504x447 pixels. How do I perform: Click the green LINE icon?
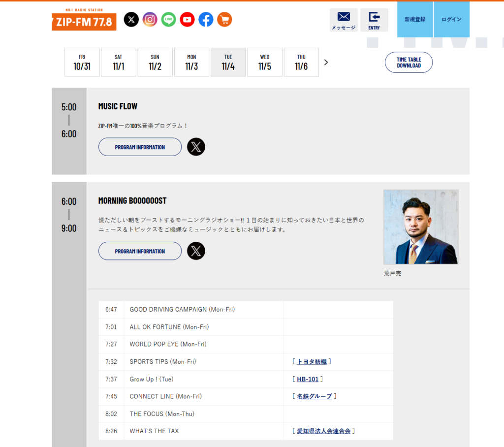pyautogui.click(x=168, y=20)
